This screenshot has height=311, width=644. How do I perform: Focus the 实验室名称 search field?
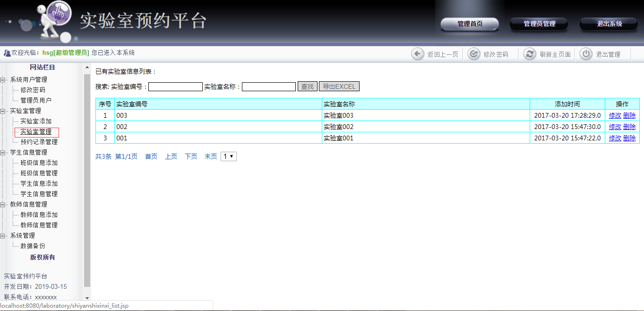click(x=269, y=86)
